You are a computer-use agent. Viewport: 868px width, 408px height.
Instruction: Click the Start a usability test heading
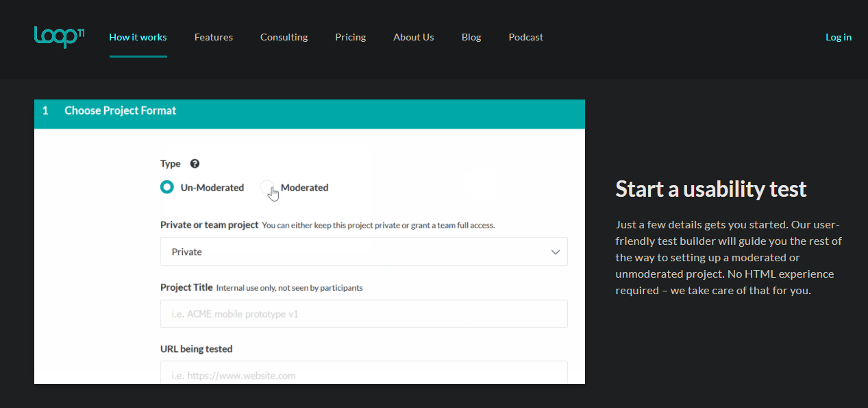click(x=710, y=189)
